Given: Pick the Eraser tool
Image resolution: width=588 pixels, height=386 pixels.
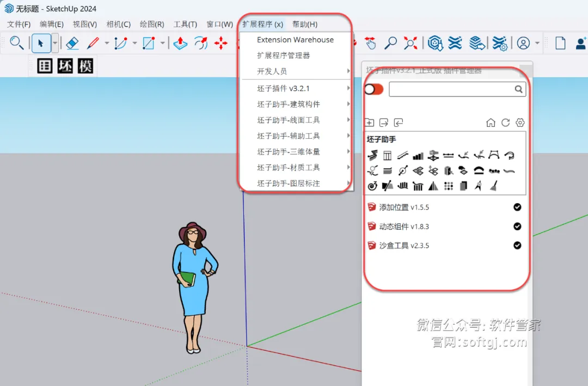Looking at the screenshot, I should (x=72, y=43).
